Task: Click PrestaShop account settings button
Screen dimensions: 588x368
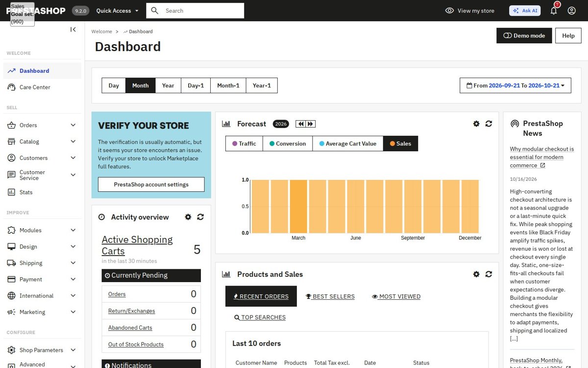Action: 151,184
